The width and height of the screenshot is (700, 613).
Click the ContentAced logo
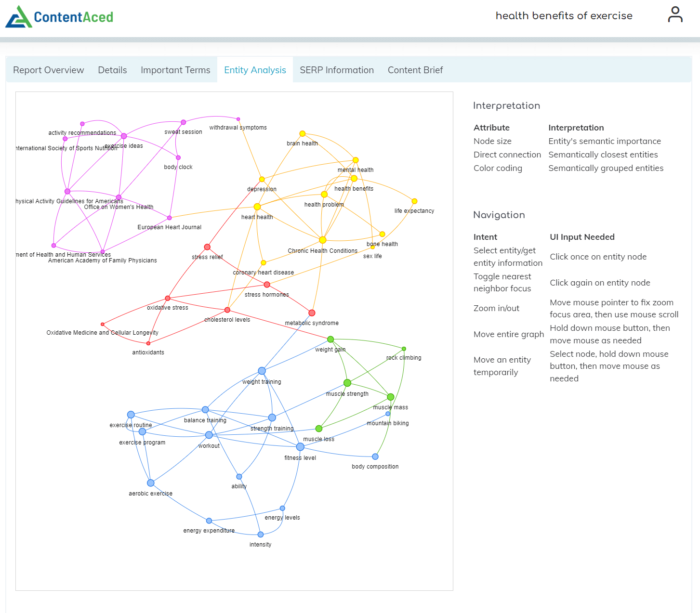point(59,17)
